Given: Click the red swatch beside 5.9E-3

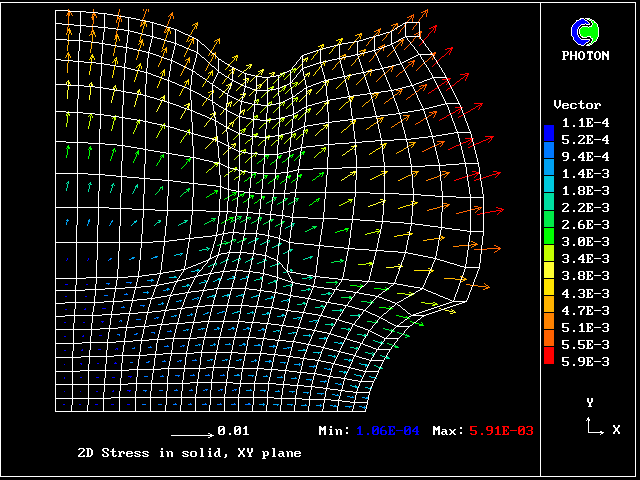Looking at the screenshot, I should (549, 359).
